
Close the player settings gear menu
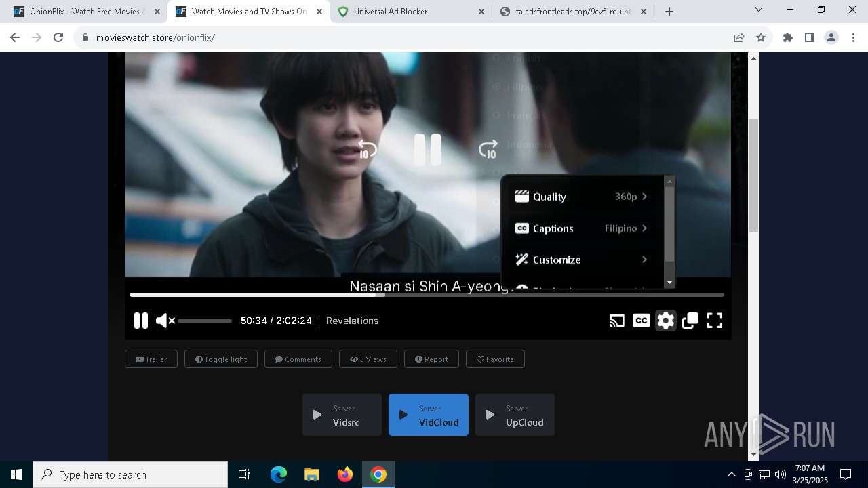tap(666, 321)
